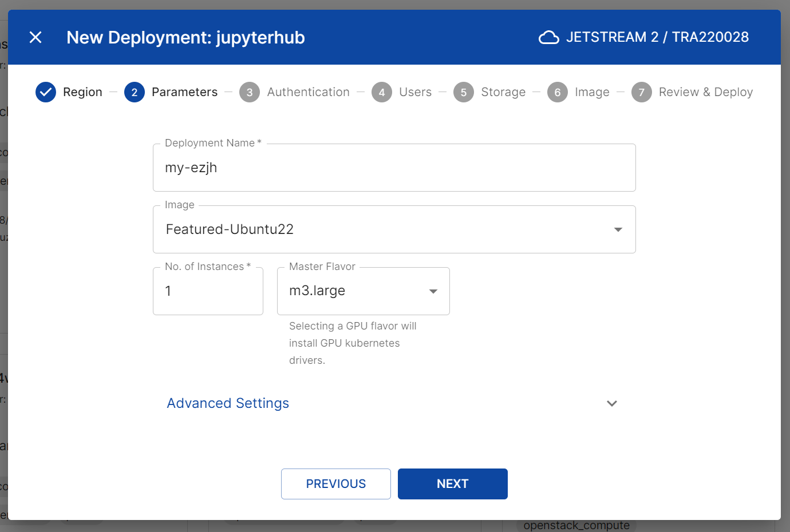
Task: Open the Users step label
Action: click(x=415, y=92)
